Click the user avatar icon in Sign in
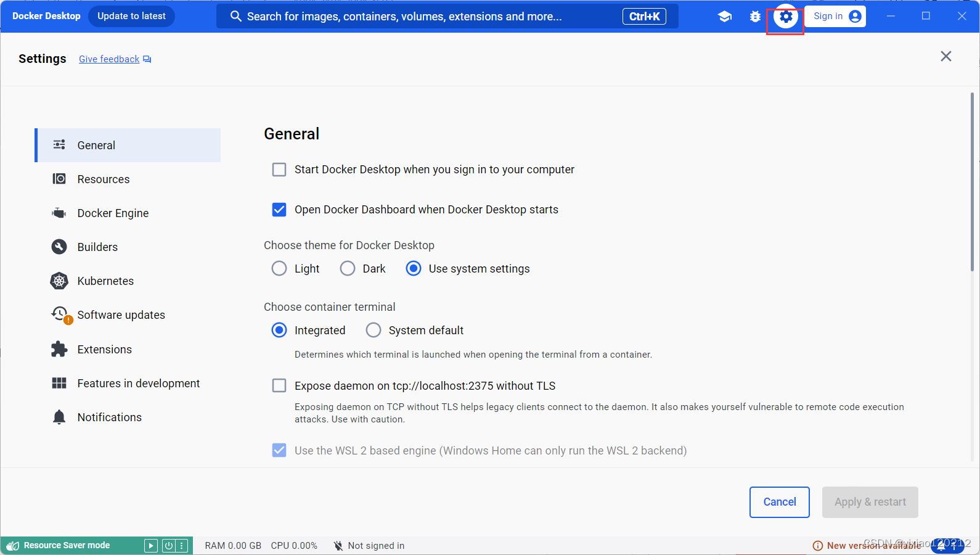 click(855, 16)
